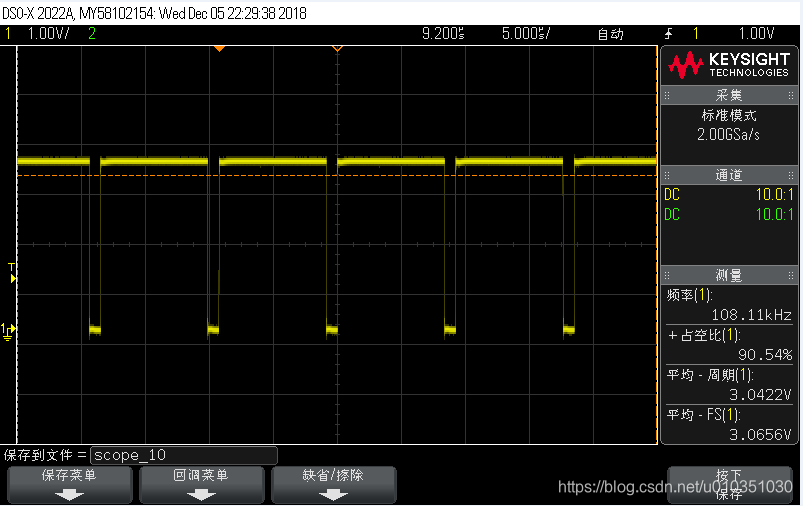Image resolution: width=803 pixels, height=506 pixels.
Task: Select green DC 10.0:1 channel row
Action: (729, 214)
